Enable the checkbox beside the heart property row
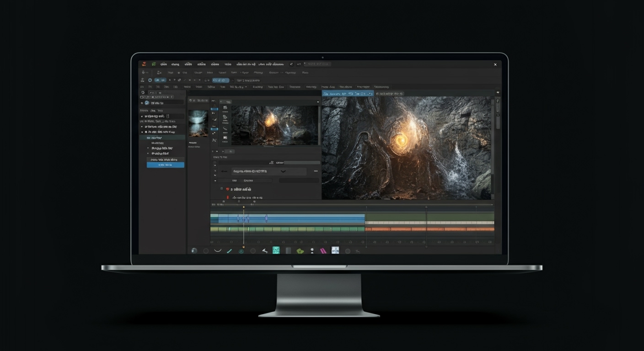 [x=221, y=188]
